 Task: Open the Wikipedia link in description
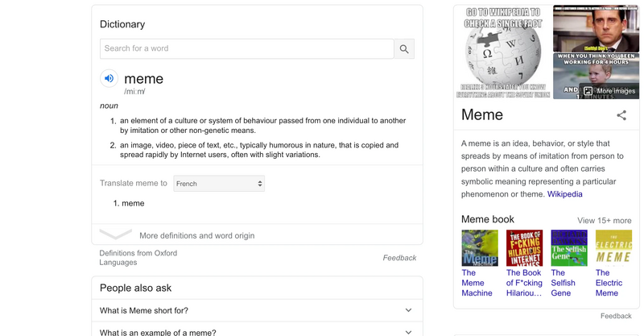564,194
